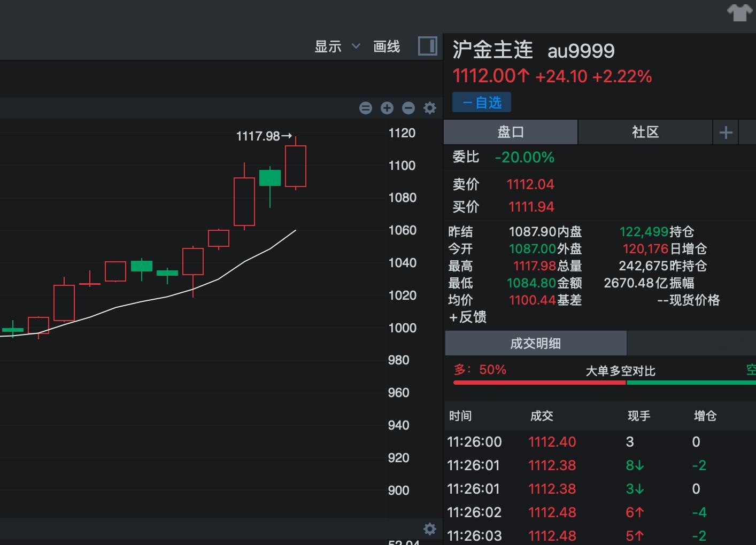Click the 委比 -20.00% value
The width and height of the screenshot is (756, 545).
pyautogui.click(x=525, y=157)
